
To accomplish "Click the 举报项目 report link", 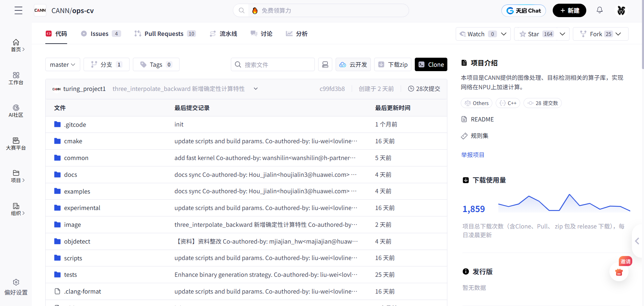I will pos(473,155).
